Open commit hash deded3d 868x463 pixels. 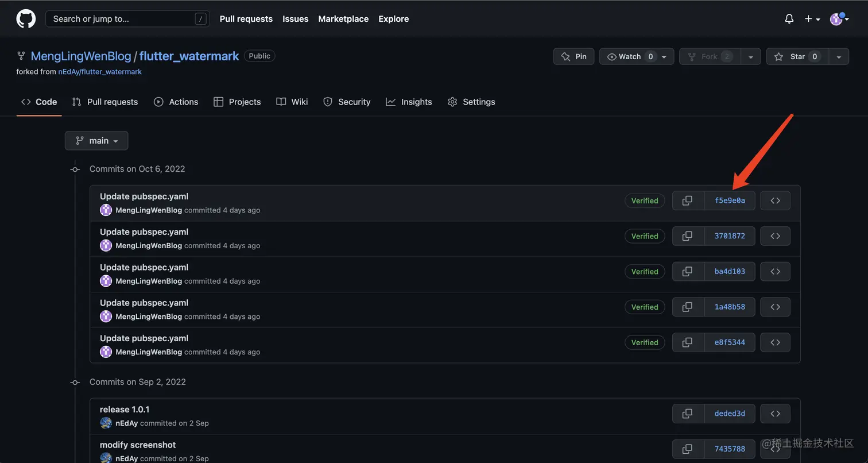[x=730, y=414]
